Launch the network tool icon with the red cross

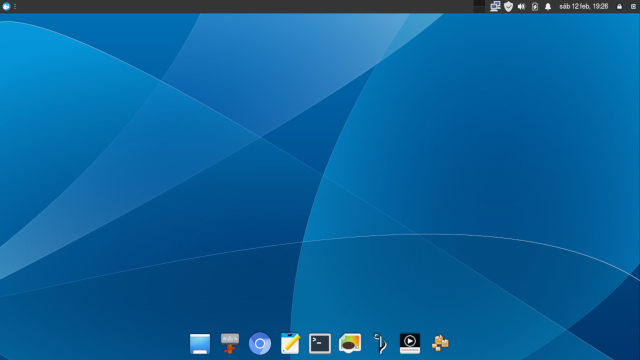[x=230, y=344]
